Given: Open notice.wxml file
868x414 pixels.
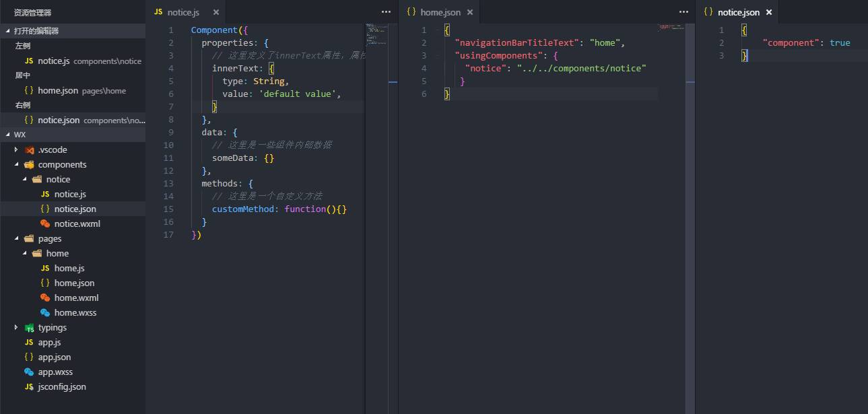Looking at the screenshot, I should pos(73,223).
